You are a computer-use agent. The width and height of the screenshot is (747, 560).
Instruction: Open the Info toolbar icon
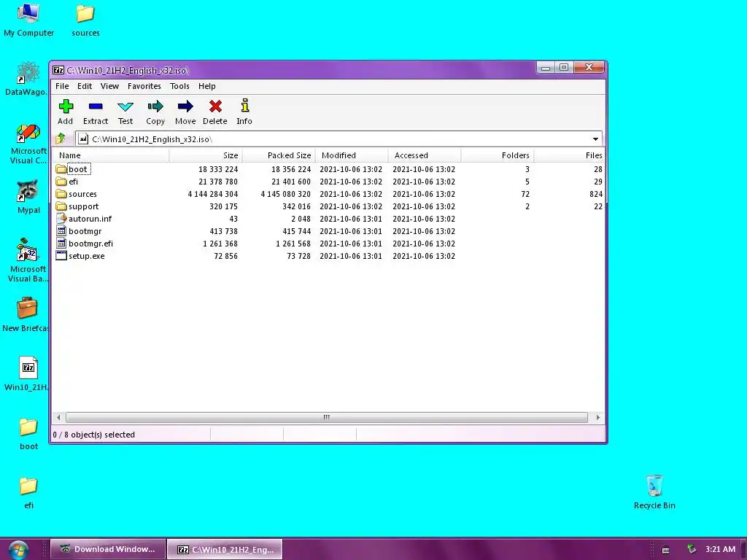pos(245,106)
